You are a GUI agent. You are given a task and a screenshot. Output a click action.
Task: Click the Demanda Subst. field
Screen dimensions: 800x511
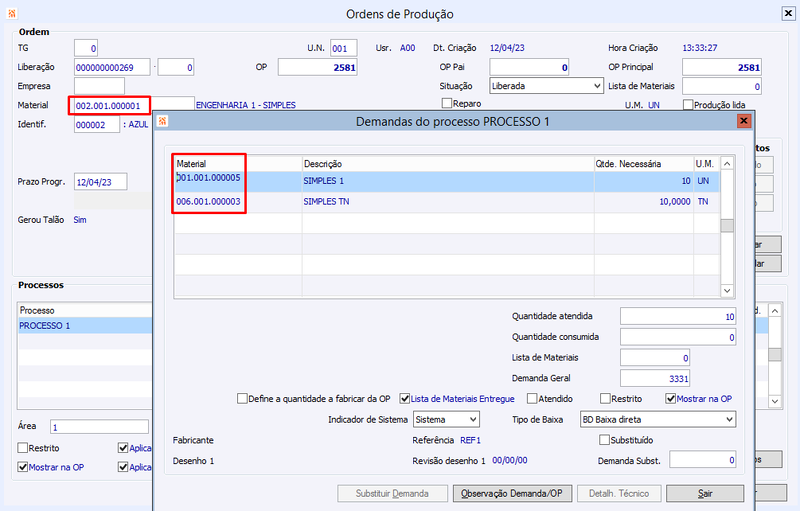coord(703,459)
